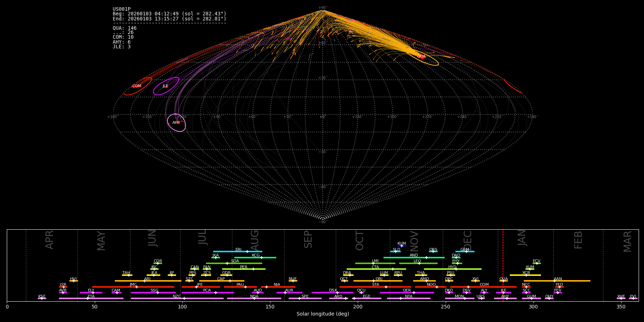
Task: Click the US001P station title text
Action: tap(122, 9)
